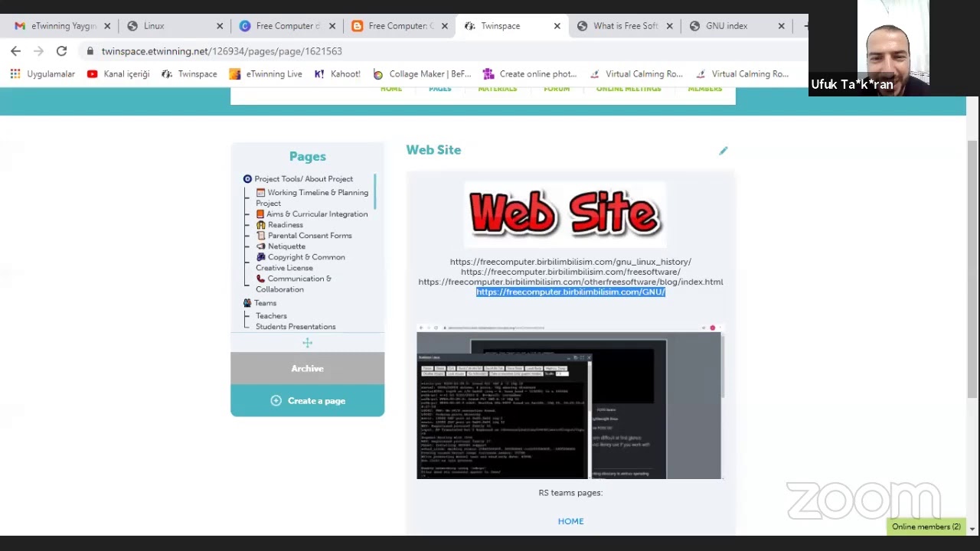Reload the Twinspace page
Image resolution: width=980 pixels, height=551 pixels.
[x=61, y=51]
